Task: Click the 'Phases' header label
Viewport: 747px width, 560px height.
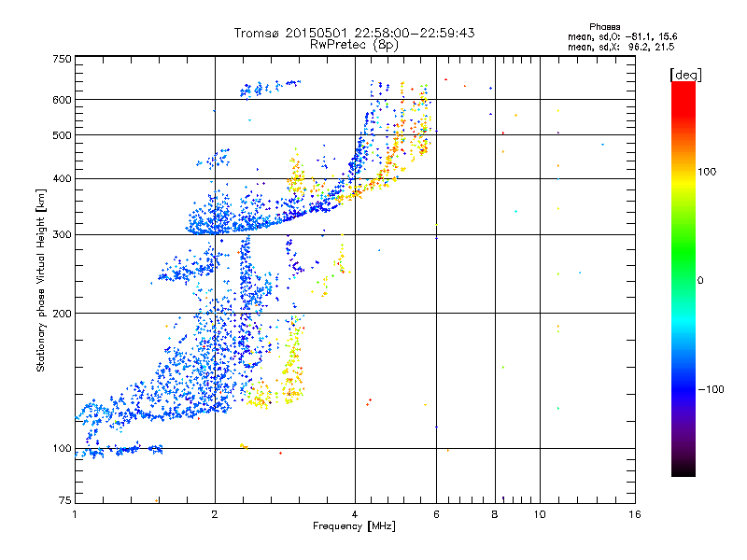Action: 604,27
